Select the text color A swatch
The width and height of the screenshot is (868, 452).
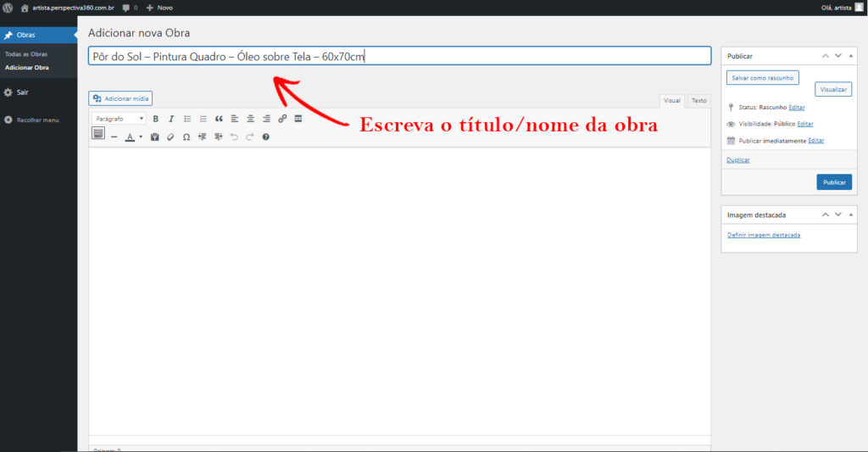tap(130, 137)
